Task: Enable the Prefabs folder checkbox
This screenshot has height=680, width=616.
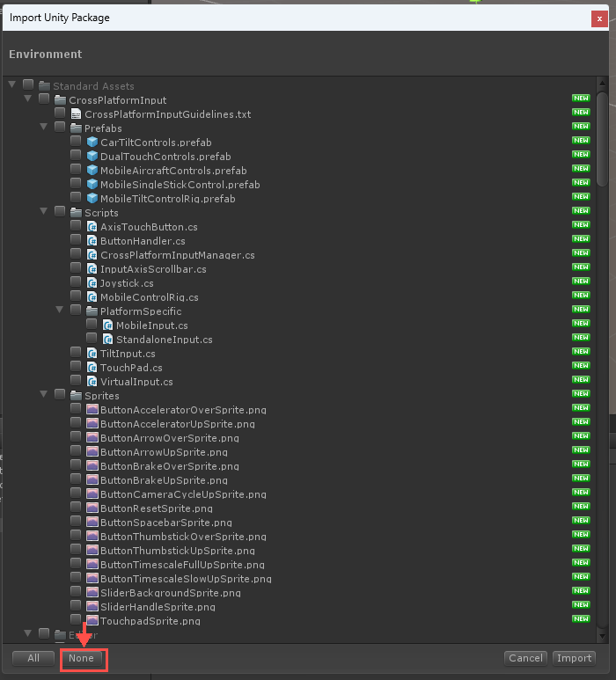Action: point(60,127)
